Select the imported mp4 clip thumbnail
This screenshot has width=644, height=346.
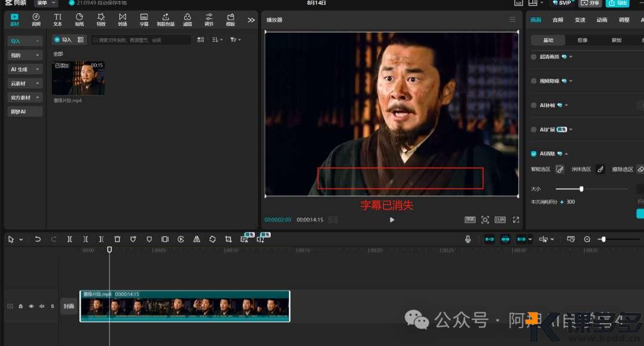tap(78, 78)
